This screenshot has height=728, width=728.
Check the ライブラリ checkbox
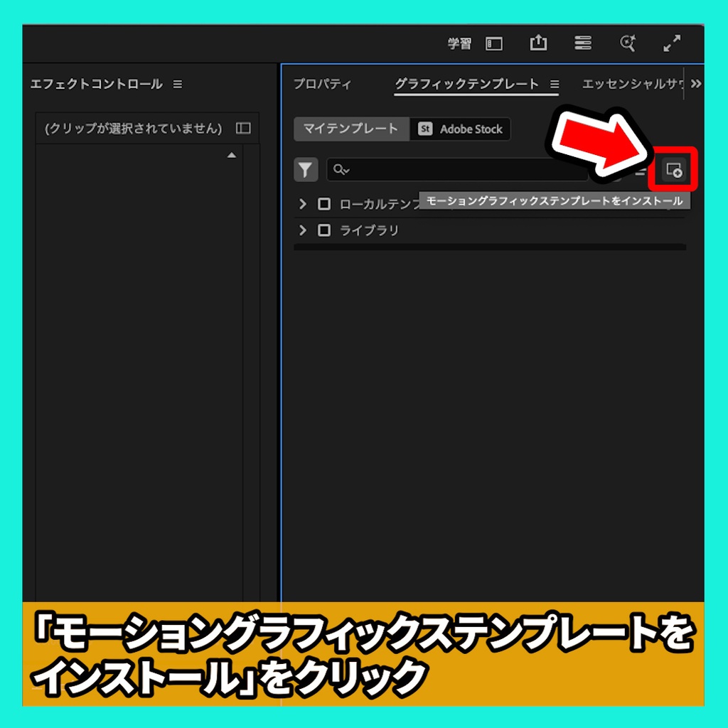323,230
